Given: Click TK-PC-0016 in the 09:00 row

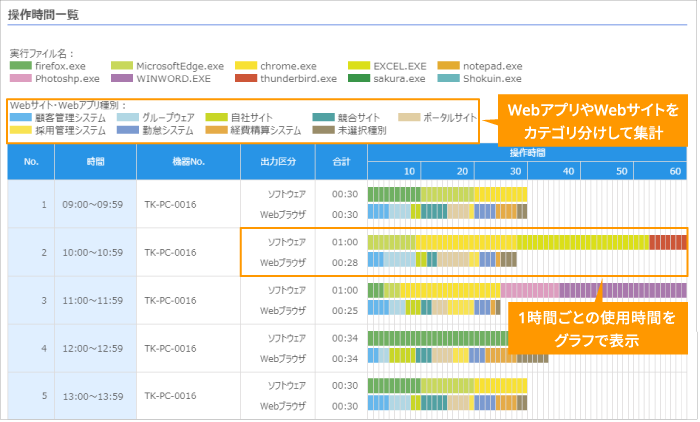Looking at the screenshot, I should [x=170, y=205].
